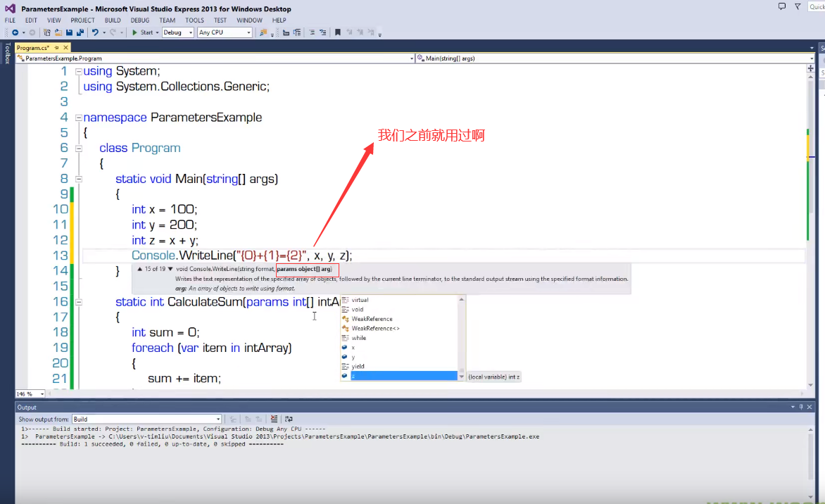Click the previous overload up arrow
825x504 pixels.
point(139,269)
